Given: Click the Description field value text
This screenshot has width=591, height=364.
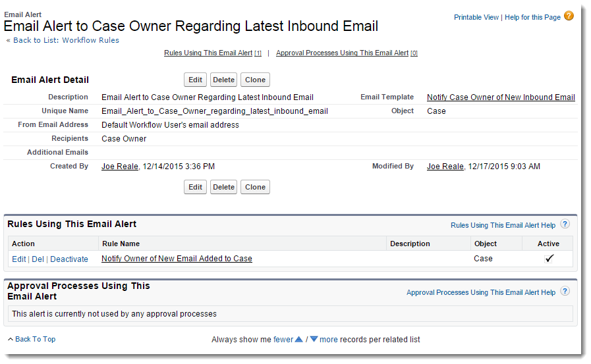Looking at the screenshot, I should 208,97.
